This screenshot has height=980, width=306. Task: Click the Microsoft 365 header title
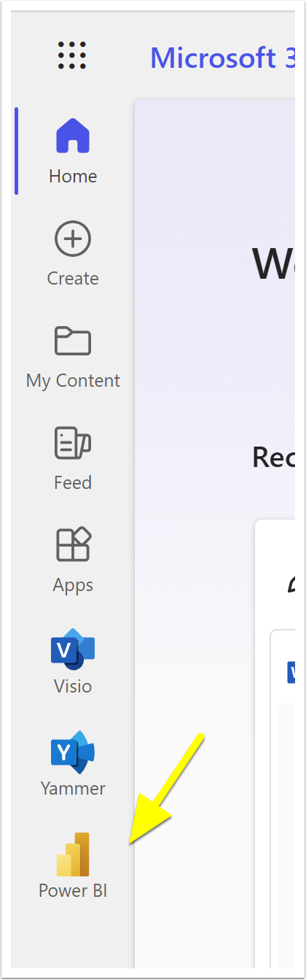coord(213,57)
